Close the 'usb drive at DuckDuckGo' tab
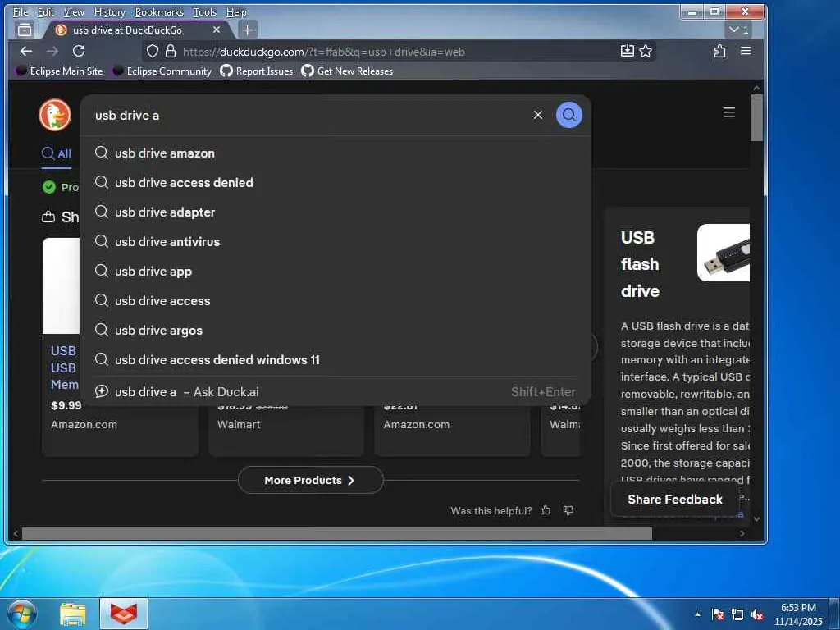This screenshot has height=630, width=840. pyautogui.click(x=216, y=30)
